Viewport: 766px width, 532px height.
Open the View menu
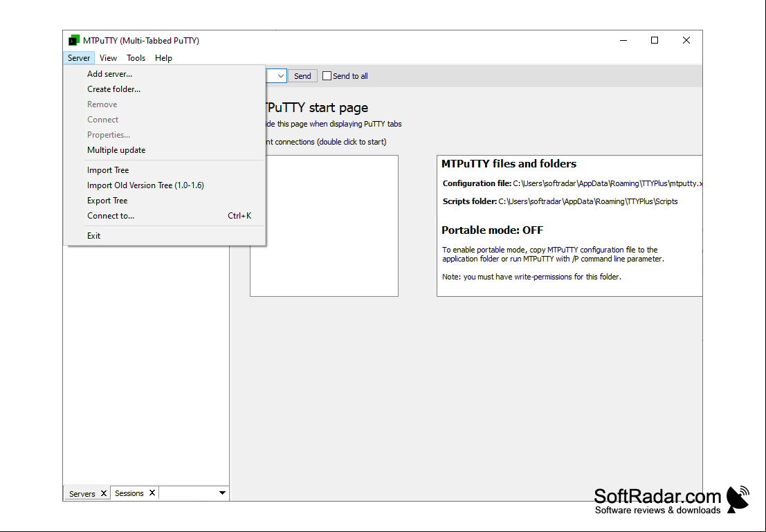pyautogui.click(x=108, y=57)
